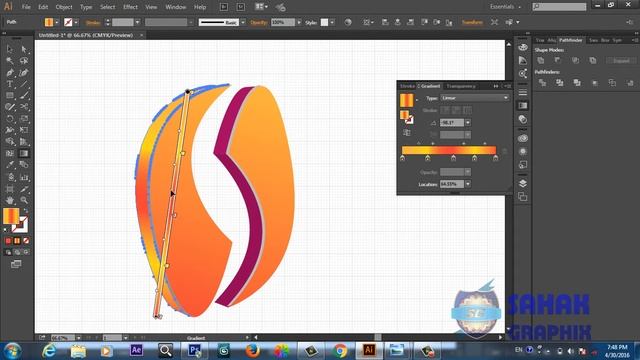The height and width of the screenshot is (360, 640).
Task: Swap fill and stroke arrows
Action: [x=25, y=211]
